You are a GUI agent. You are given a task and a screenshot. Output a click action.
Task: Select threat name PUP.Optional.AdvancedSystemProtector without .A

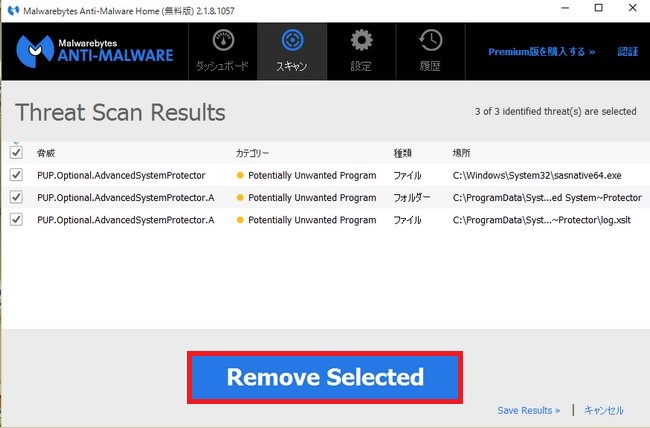(121, 175)
